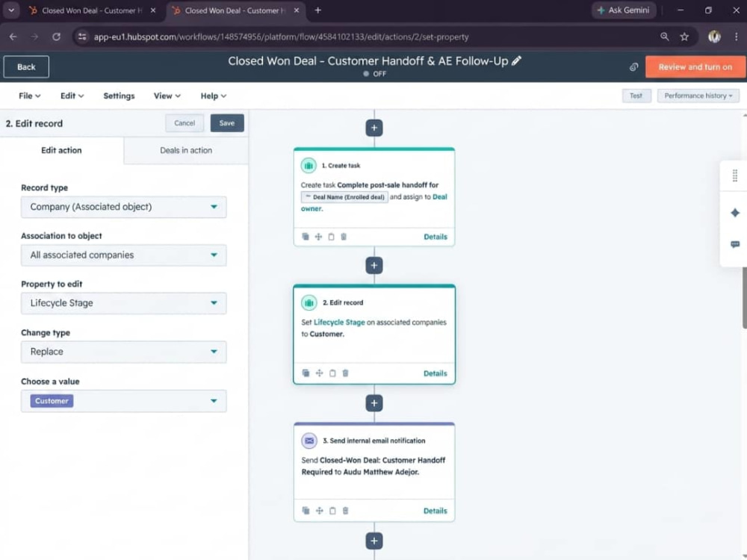Click the Test button

tap(636, 96)
